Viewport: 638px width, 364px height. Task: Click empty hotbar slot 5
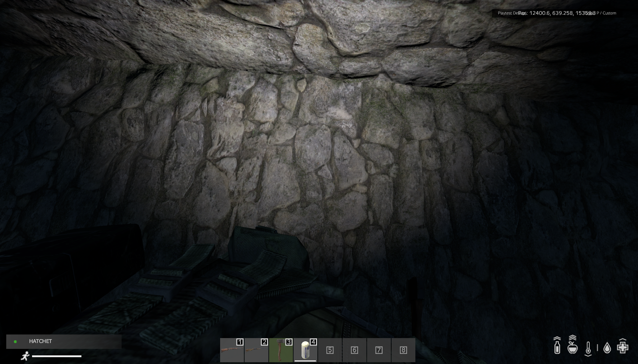pos(330,350)
